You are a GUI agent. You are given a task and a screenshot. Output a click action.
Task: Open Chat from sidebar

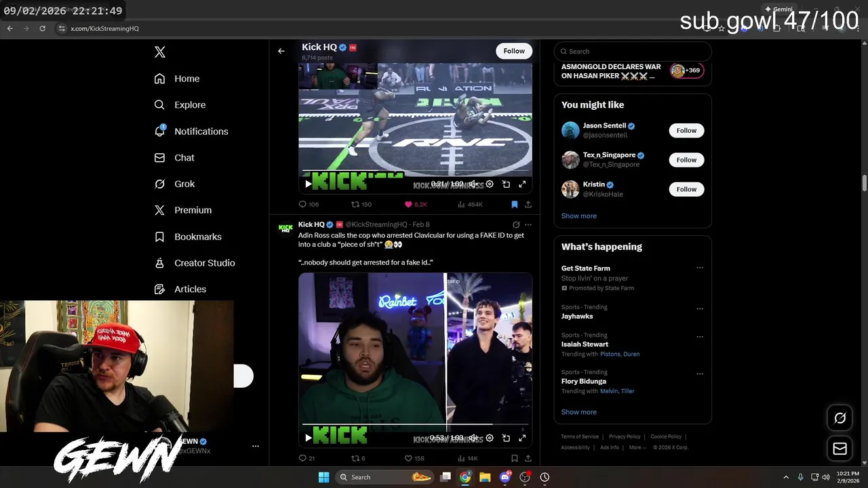[174, 158]
